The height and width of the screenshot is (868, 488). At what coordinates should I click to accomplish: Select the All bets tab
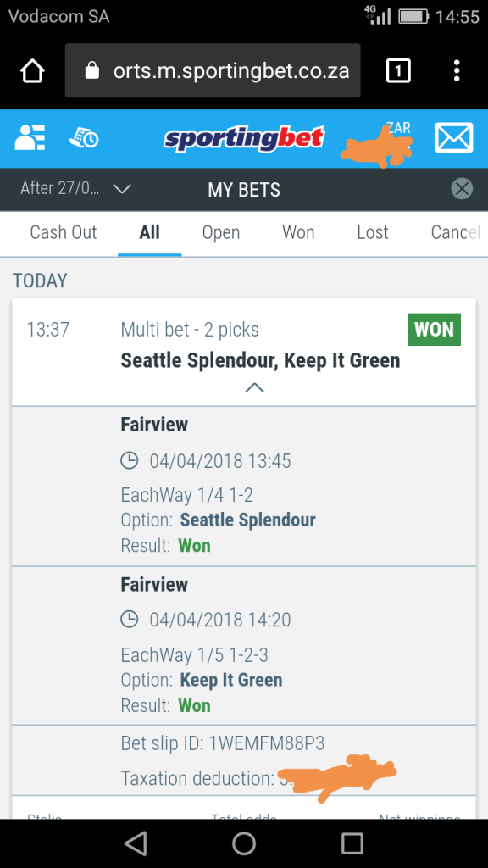click(x=149, y=232)
